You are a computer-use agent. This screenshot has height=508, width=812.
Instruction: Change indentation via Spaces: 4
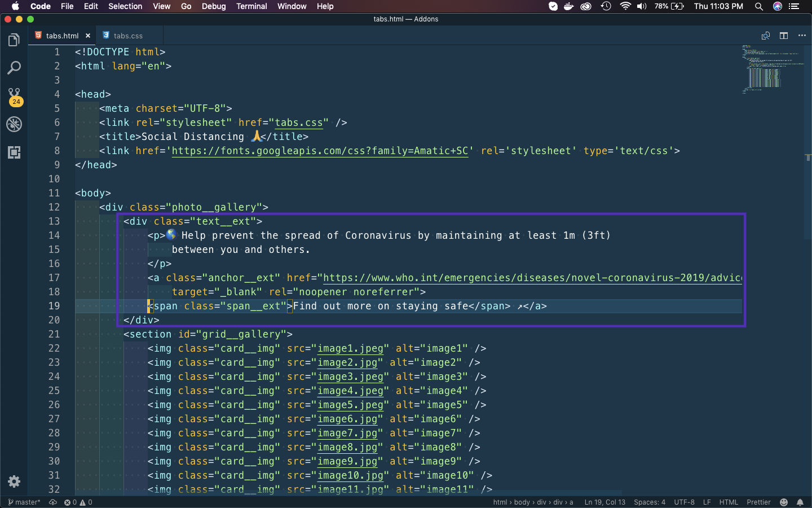[x=650, y=502]
